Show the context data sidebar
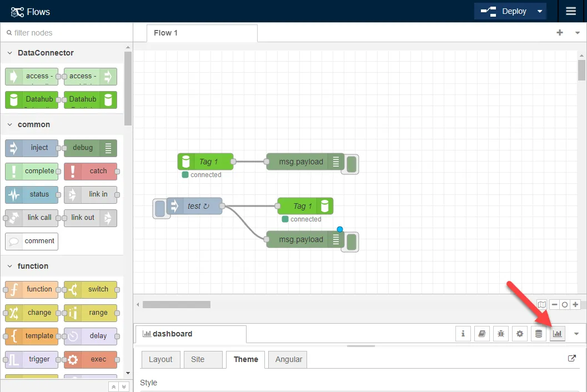 click(539, 334)
